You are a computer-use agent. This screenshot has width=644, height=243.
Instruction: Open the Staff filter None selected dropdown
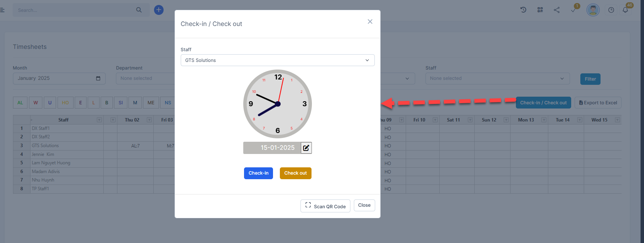pyautogui.click(x=497, y=79)
